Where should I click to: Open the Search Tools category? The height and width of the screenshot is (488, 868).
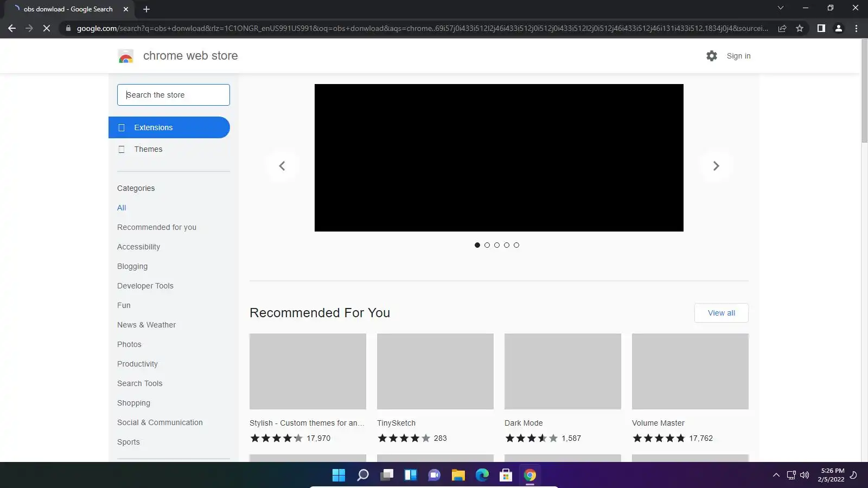click(x=139, y=383)
